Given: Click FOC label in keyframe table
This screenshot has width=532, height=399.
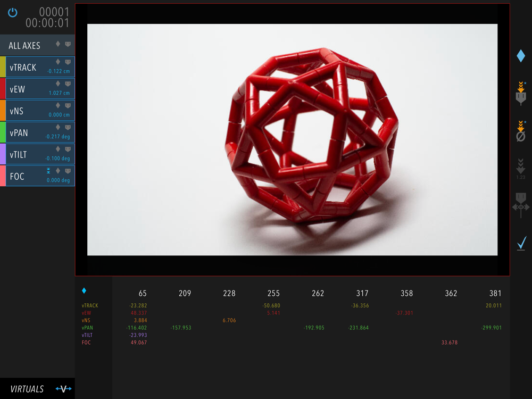Looking at the screenshot, I should click(86, 342).
